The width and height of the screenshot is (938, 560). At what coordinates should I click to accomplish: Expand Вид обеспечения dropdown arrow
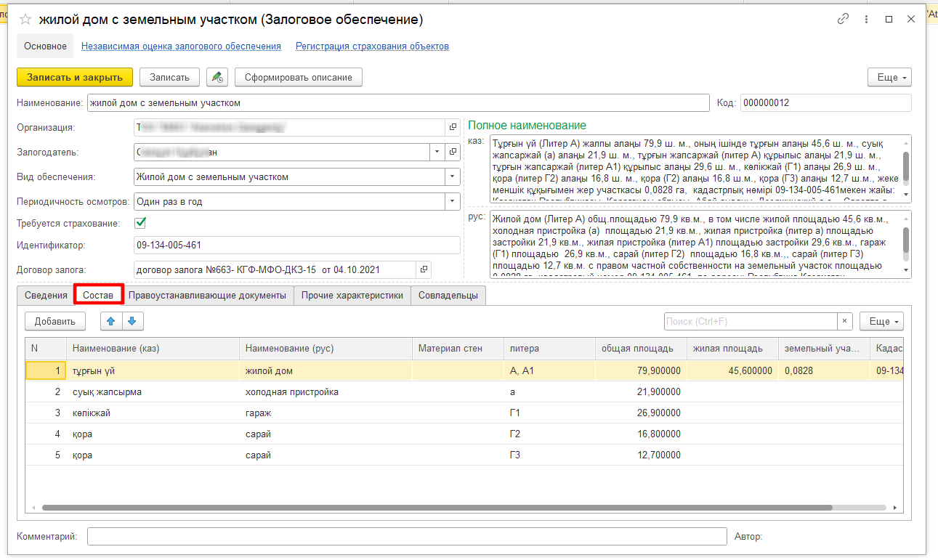point(453,176)
